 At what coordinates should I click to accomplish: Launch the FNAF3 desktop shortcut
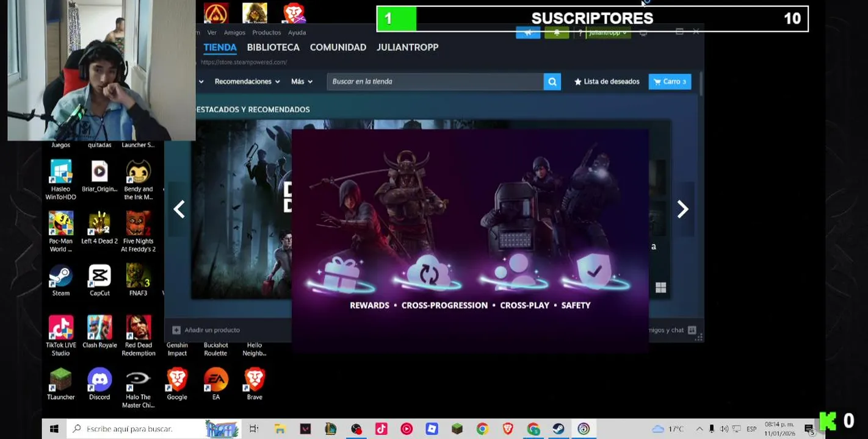(139, 280)
